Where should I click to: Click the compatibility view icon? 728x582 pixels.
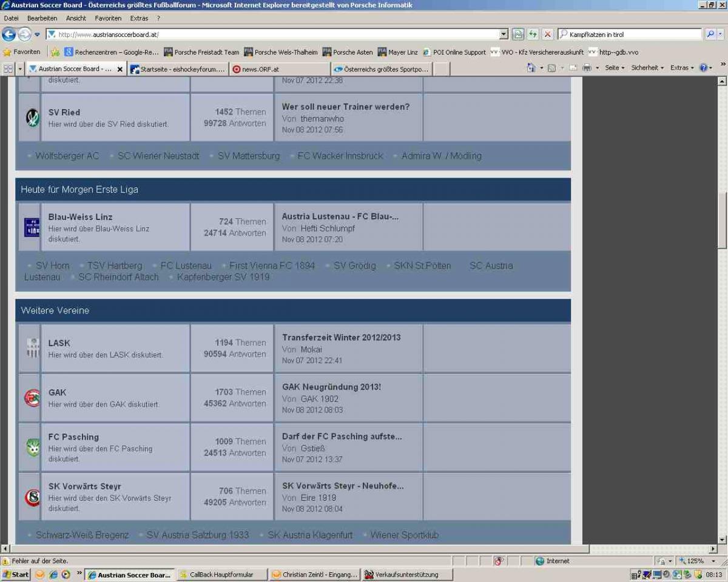pos(518,35)
